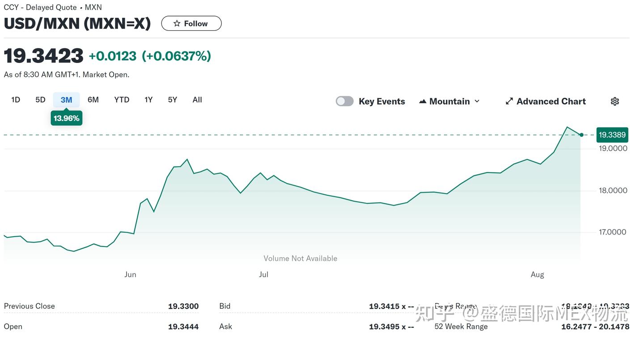The image size is (644, 339).
Task: Select the Advanced Chart expand icon
Action: [x=509, y=101]
